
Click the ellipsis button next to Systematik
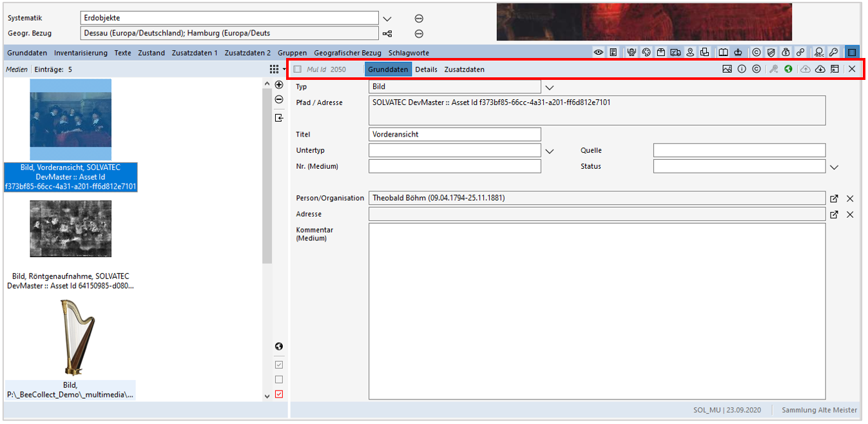click(419, 19)
